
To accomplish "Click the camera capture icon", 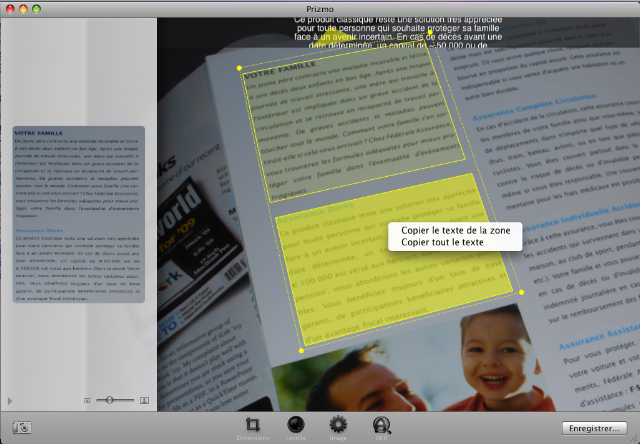I will click(x=22, y=427).
